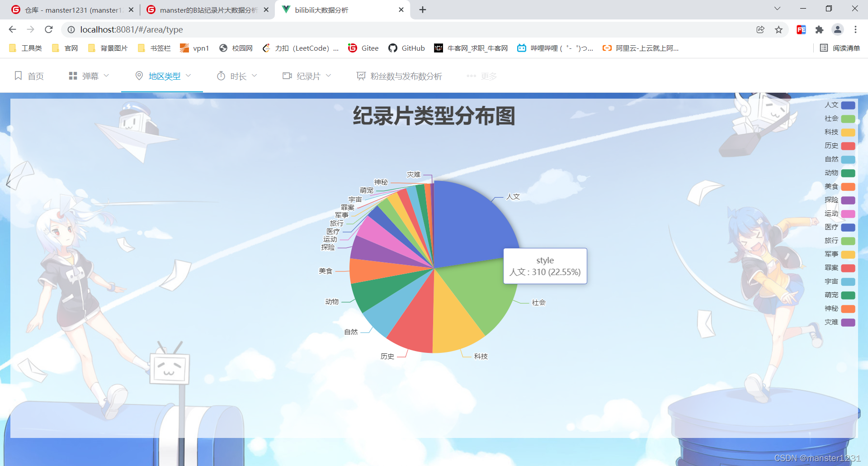Open the 阅读清单 reading list

click(x=840, y=48)
